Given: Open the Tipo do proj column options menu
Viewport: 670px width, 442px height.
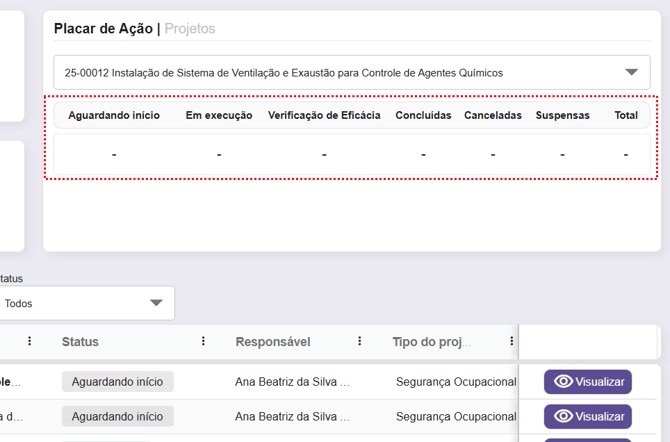Looking at the screenshot, I should point(511,341).
